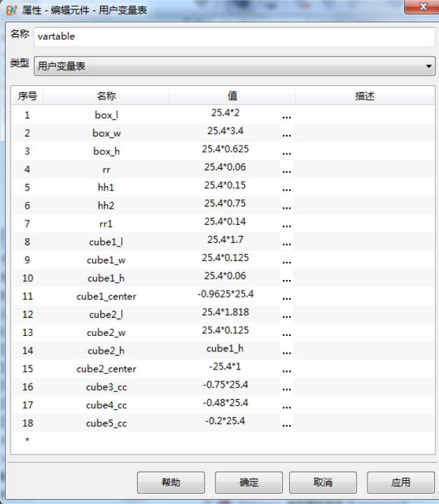Select the box_w name cell

(x=106, y=133)
